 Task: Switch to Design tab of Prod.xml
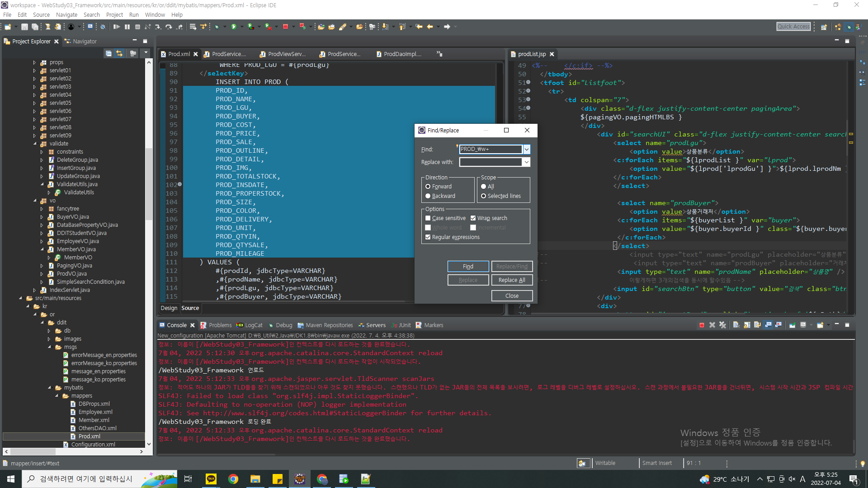pyautogui.click(x=169, y=308)
